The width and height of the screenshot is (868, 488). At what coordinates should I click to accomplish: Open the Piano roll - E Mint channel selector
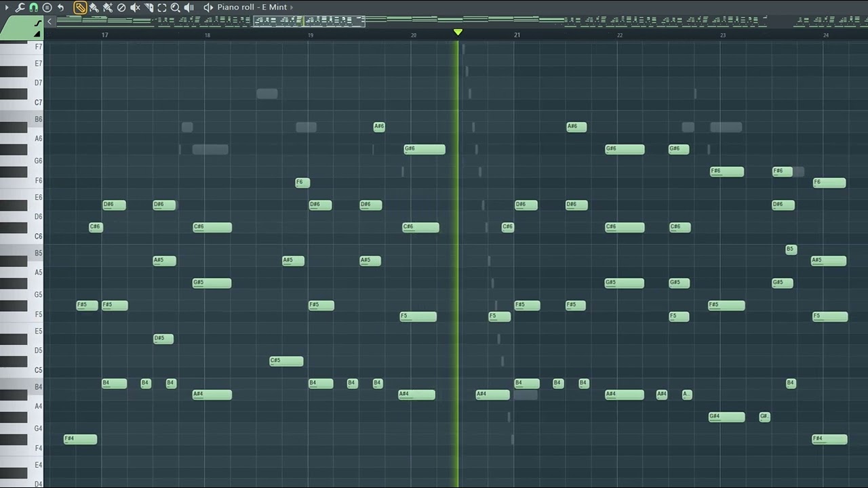click(252, 7)
